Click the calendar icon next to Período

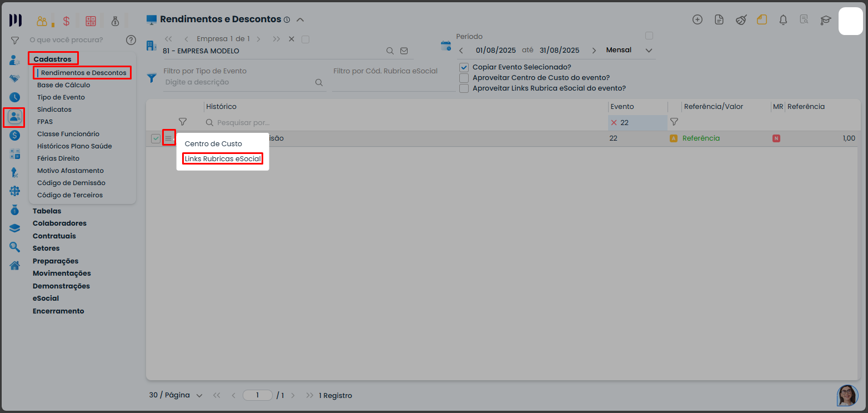(446, 46)
